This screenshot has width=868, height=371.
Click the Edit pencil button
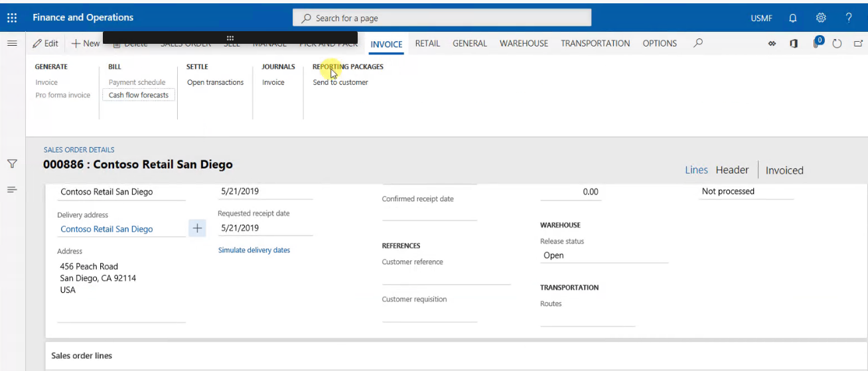tap(45, 43)
